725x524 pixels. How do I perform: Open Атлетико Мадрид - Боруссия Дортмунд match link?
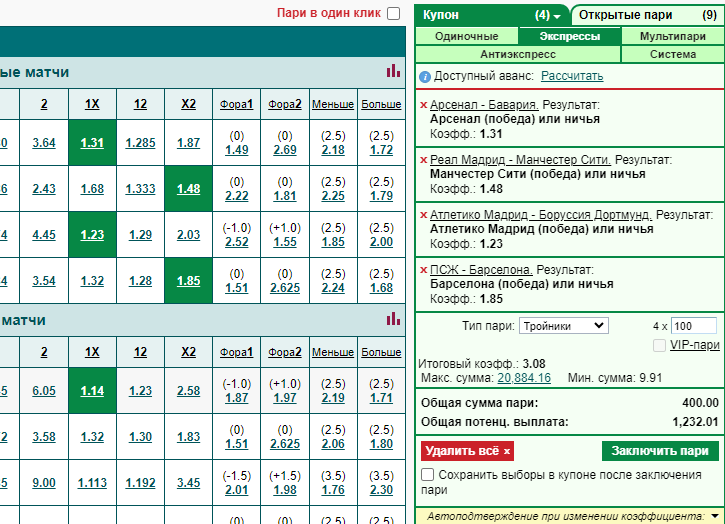(x=541, y=215)
